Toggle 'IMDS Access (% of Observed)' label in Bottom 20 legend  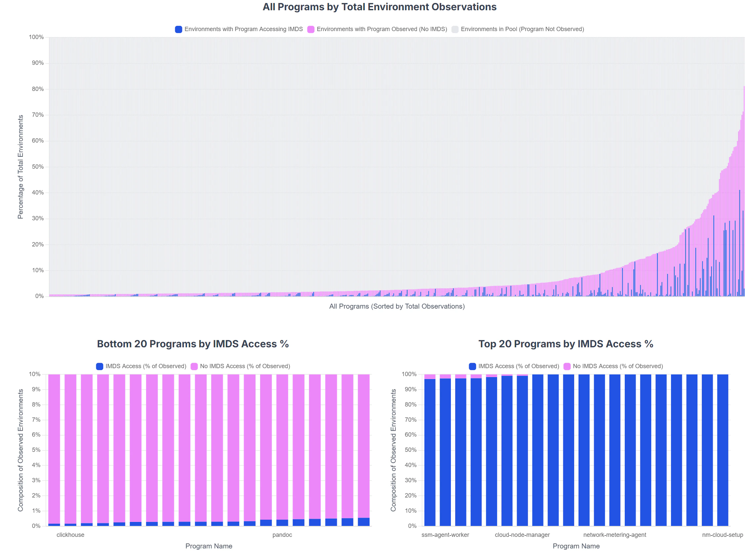[146, 366]
